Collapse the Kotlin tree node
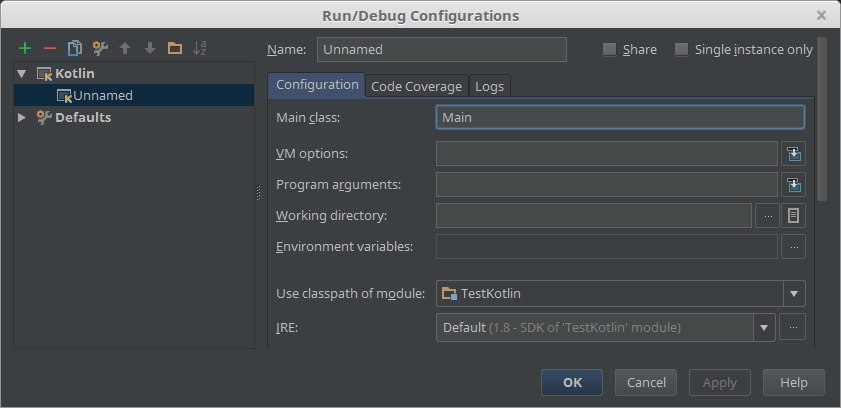 point(21,73)
